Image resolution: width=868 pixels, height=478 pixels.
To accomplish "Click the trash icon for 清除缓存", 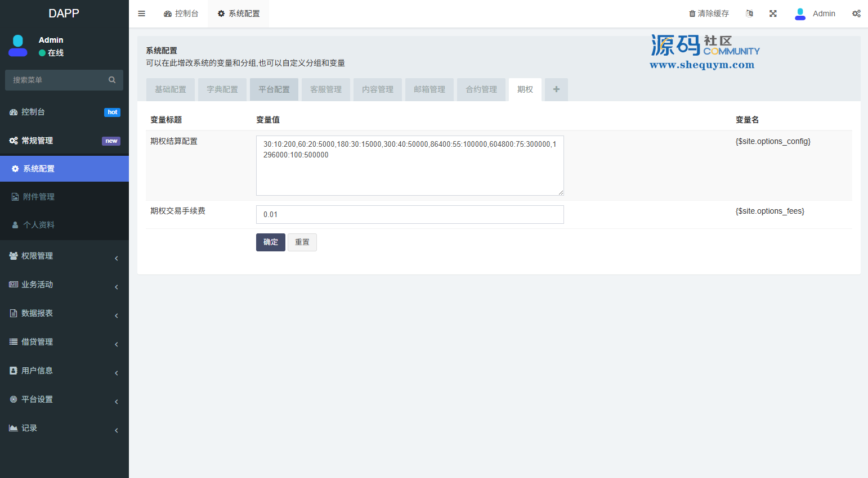I will pos(692,13).
